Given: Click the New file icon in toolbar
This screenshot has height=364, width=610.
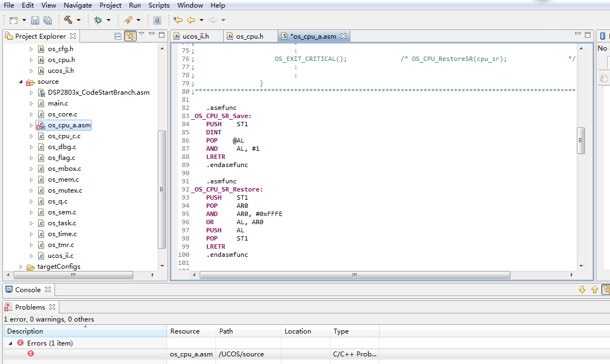Looking at the screenshot, I should tap(14, 20).
